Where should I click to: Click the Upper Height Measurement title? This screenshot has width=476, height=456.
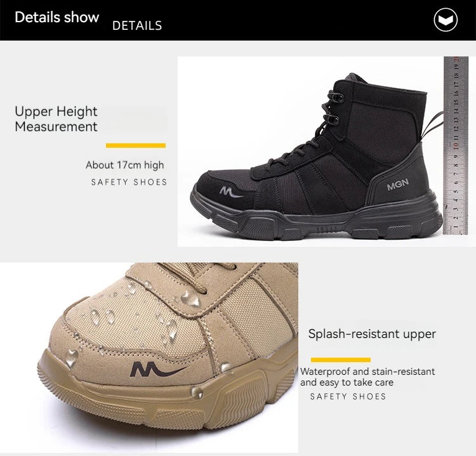56,119
